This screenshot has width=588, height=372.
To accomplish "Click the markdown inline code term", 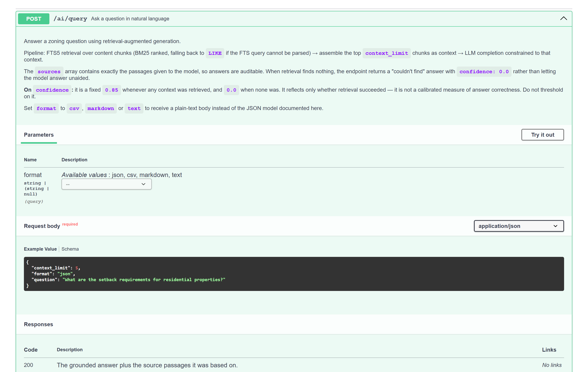I will (x=101, y=108).
